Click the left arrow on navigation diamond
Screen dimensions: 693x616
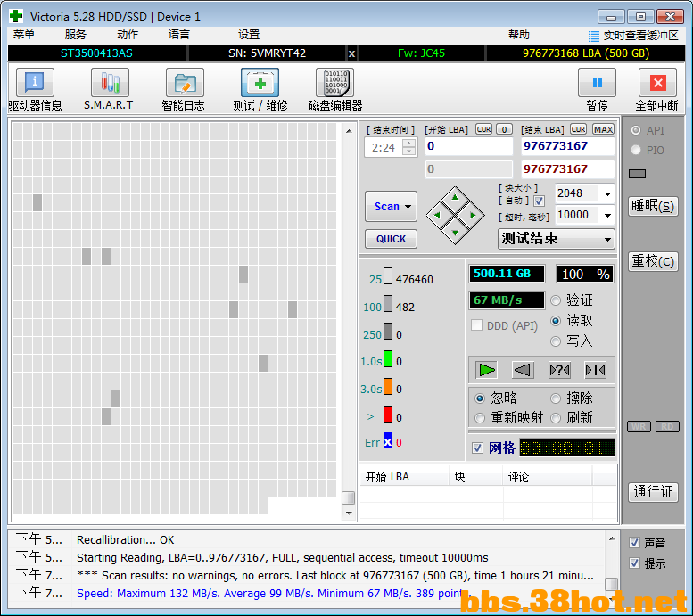(x=437, y=215)
